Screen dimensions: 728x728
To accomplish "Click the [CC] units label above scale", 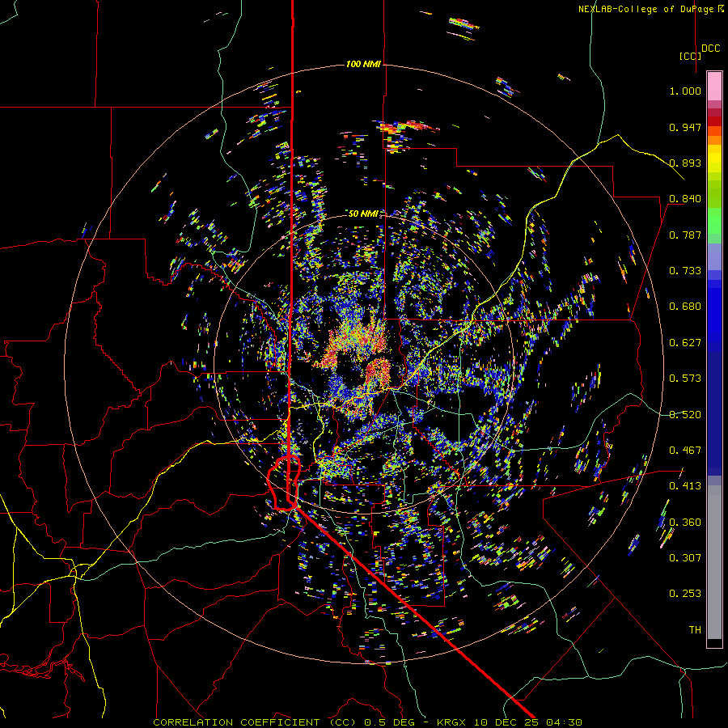I will click(691, 56).
